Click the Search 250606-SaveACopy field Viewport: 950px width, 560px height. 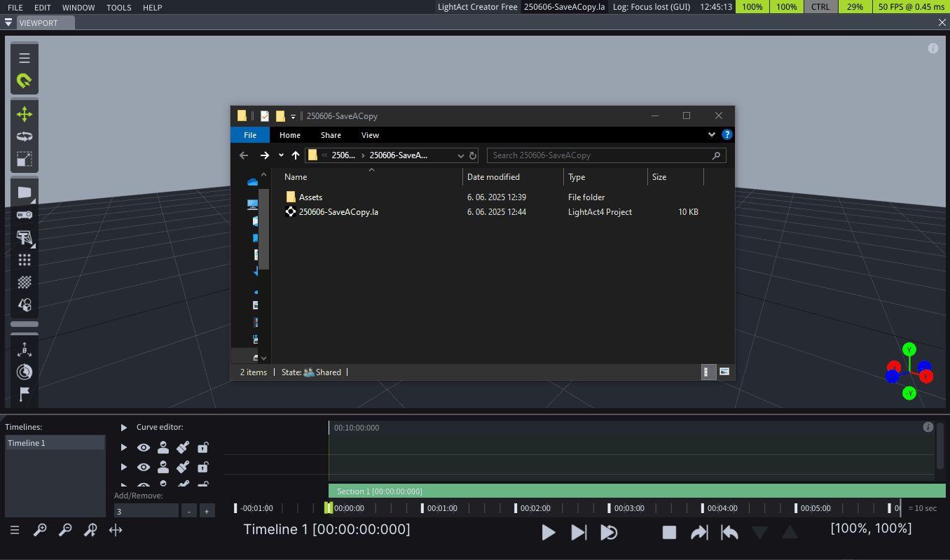tap(606, 155)
